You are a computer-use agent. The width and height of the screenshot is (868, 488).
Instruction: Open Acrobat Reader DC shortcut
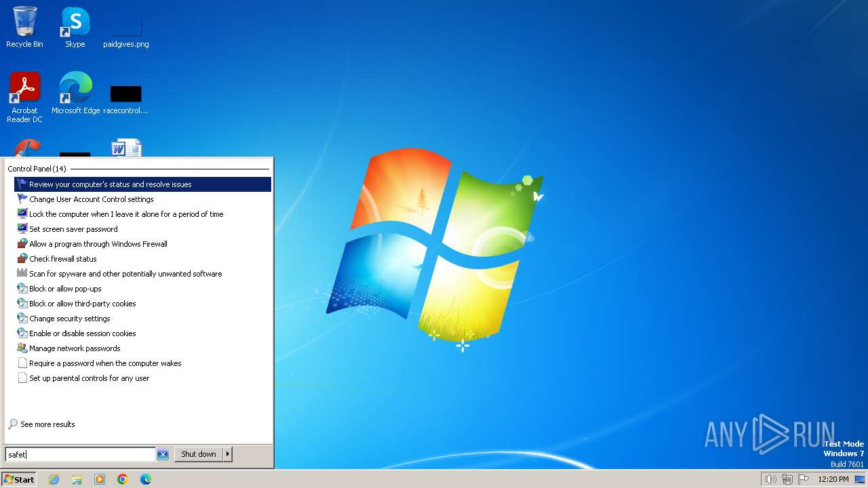click(24, 98)
